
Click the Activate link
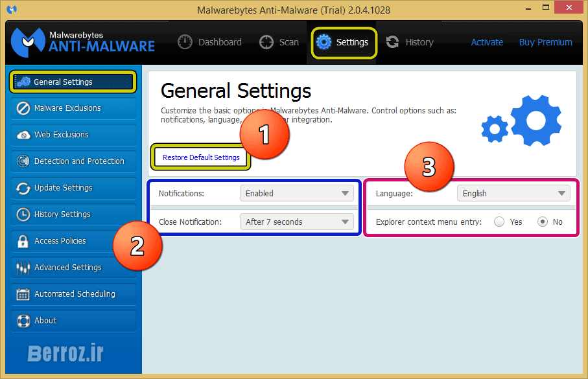point(487,42)
